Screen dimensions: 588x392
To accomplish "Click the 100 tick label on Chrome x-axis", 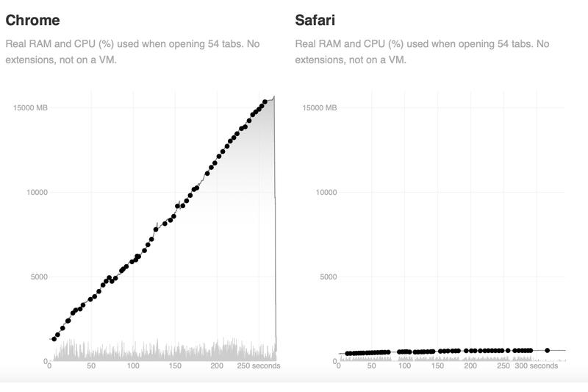I will point(132,366).
